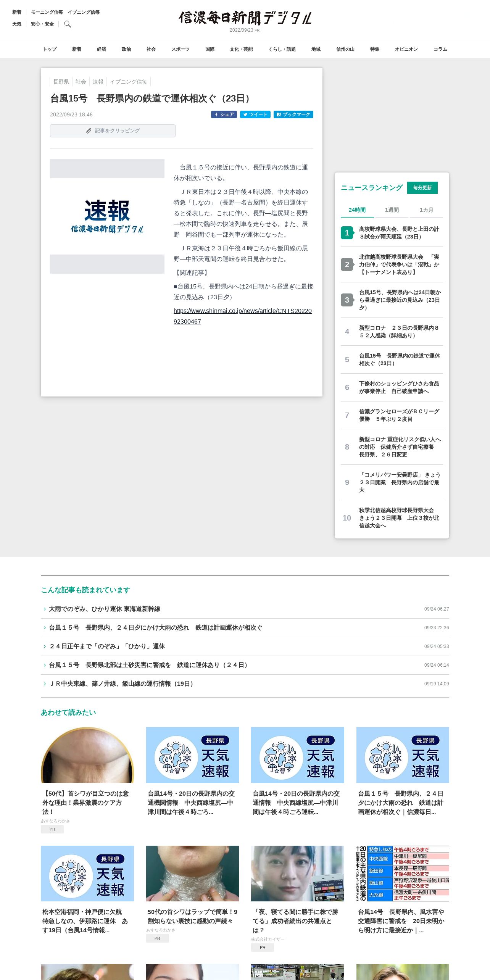Click the 50代 首シワ ad thumbnail

click(x=87, y=755)
